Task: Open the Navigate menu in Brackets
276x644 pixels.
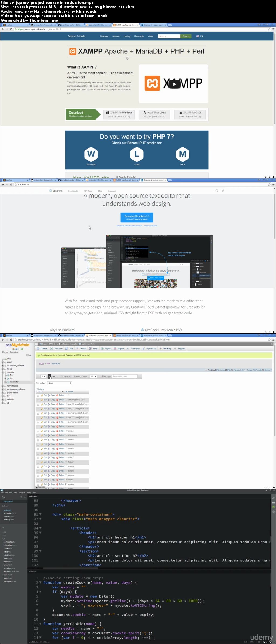Action: click(x=22, y=493)
